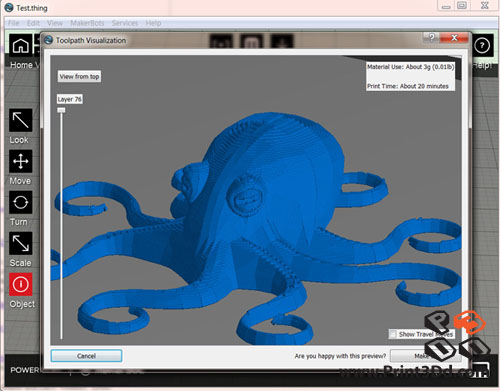Image resolution: width=500 pixels, height=391 pixels.
Task: Click the View from top button
Action: coord(79,76)
